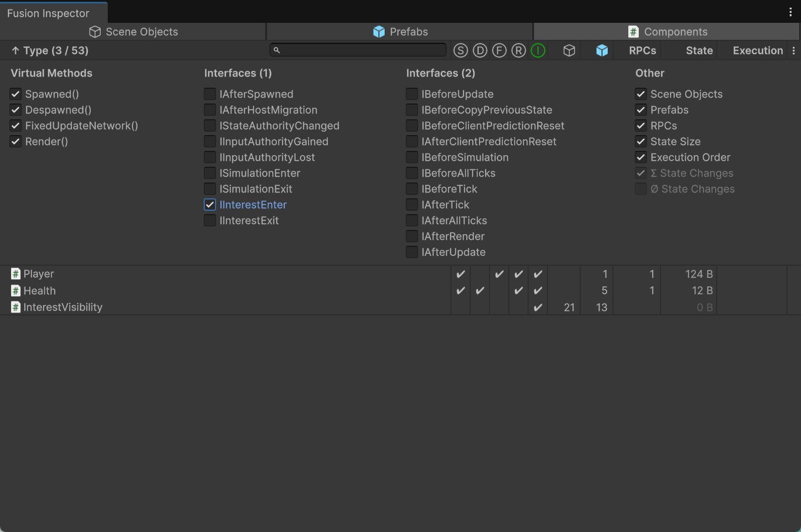Switch to the Prefabs tab
The height and width of the screenshot is (532, 801).
[400, 32]
